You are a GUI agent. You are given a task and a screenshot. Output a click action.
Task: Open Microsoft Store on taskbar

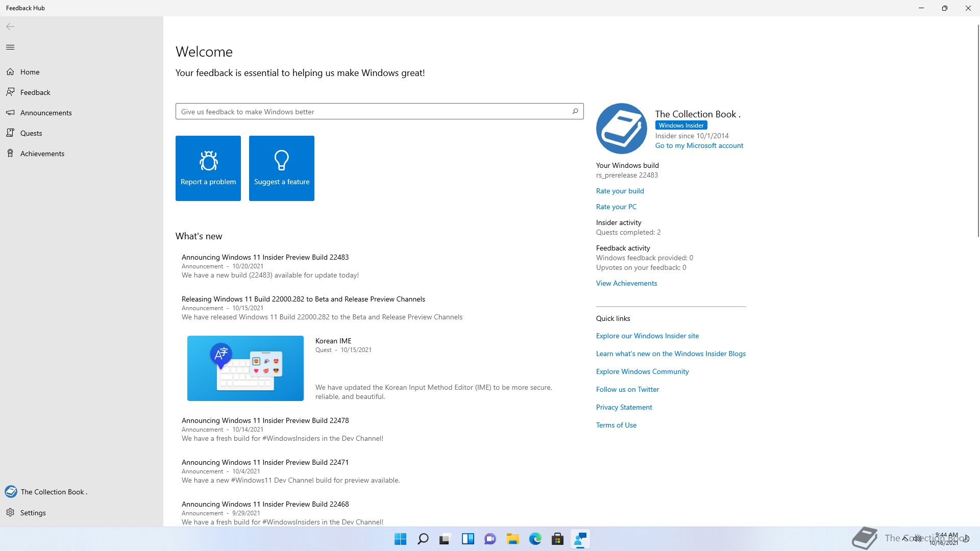click(558, 539)
